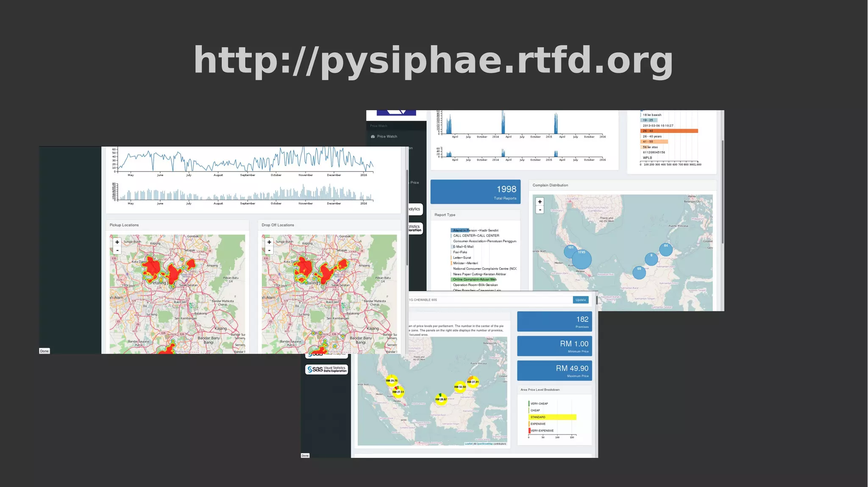Click the scrollbar of the complaint dashboard window
868x487 pixels.
(x=723, y=191)
